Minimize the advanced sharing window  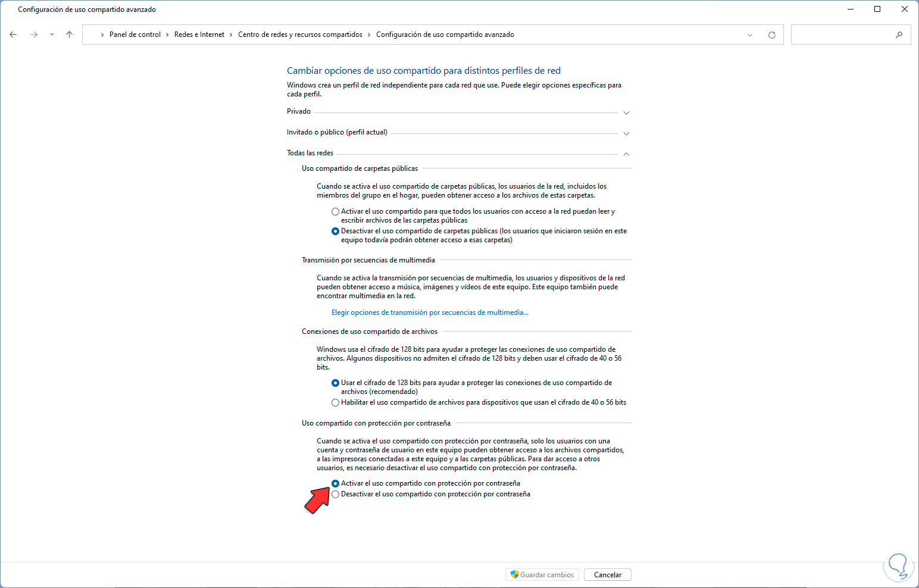click(x=850, y=9)
